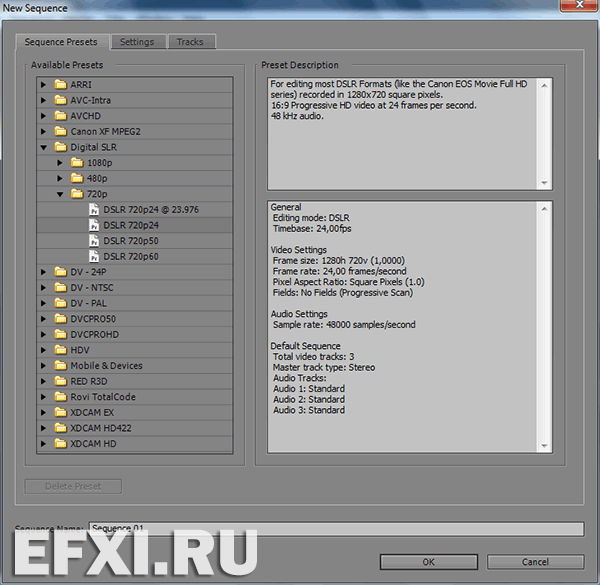Click the Sequence Name input field
Screen dimensions: 600x585
(x=336, y=529)
